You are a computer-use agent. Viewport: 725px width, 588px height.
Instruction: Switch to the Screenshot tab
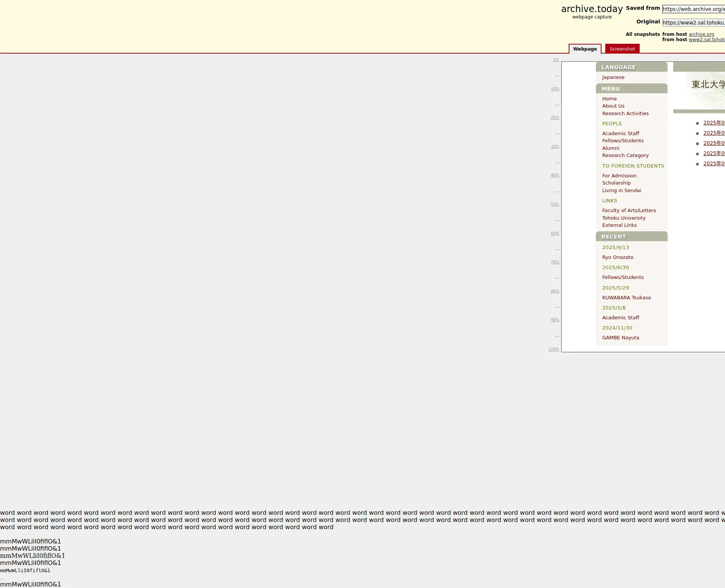(x=622, y=49)
